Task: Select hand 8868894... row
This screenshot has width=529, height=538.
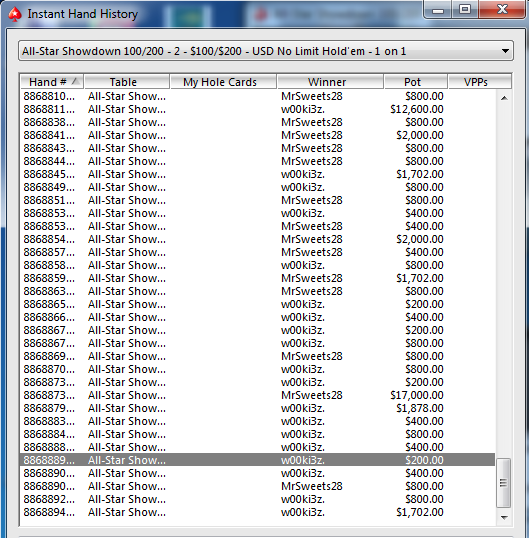Action: 257,512
